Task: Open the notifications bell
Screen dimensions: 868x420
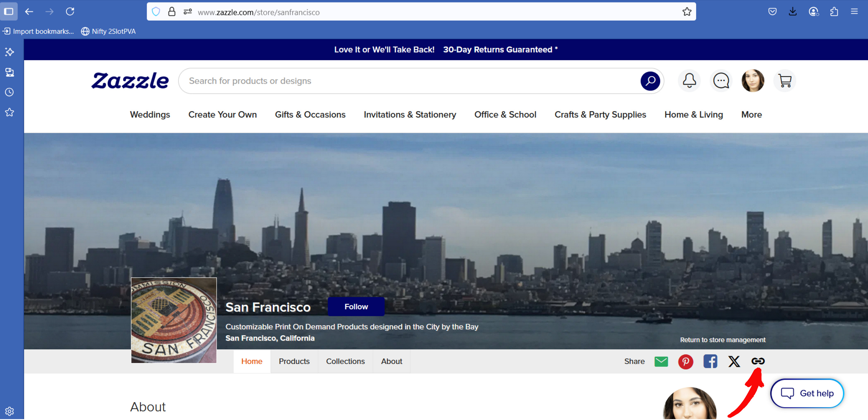Action: click(689, 81)
